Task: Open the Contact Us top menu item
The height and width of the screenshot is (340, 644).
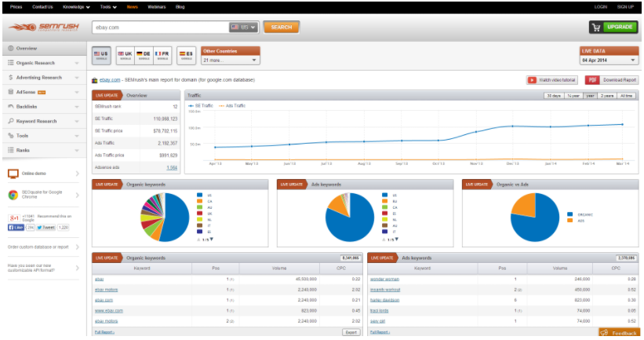Action: click(42, 7)
